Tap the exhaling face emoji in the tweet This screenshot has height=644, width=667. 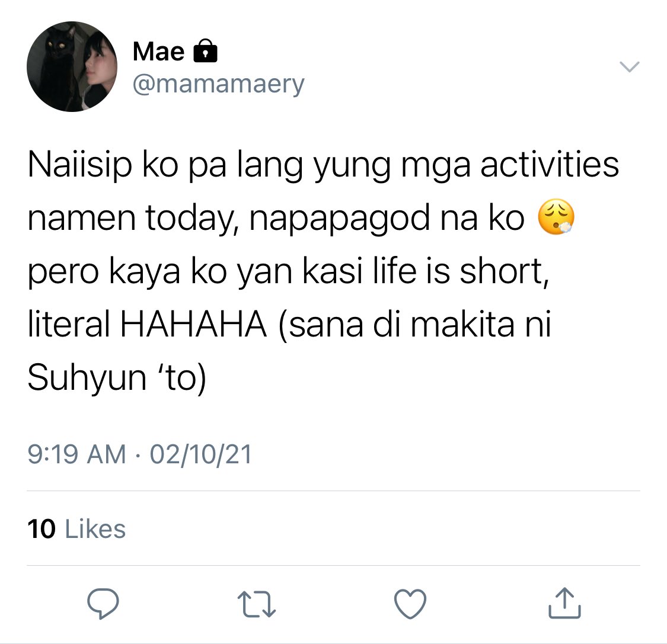[556, 216]
